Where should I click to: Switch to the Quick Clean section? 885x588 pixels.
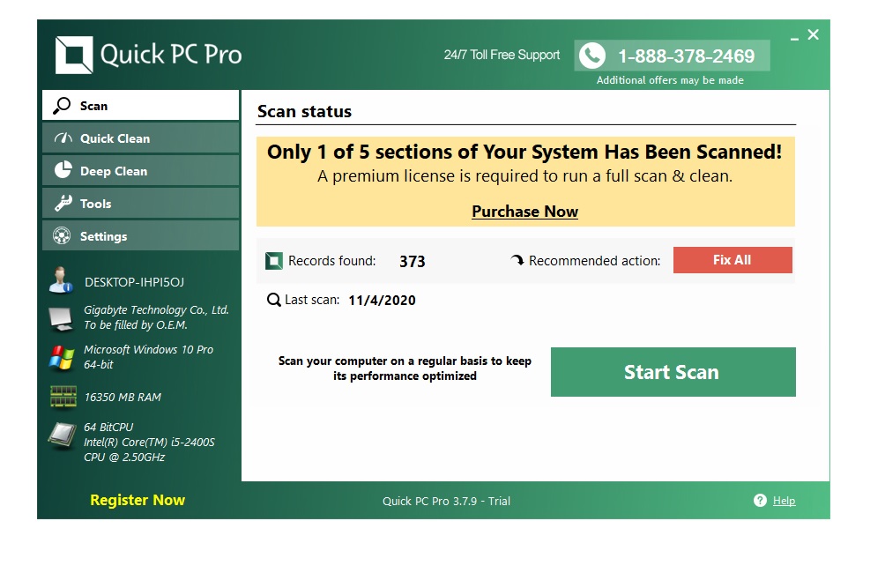click(x=140, y=138)
